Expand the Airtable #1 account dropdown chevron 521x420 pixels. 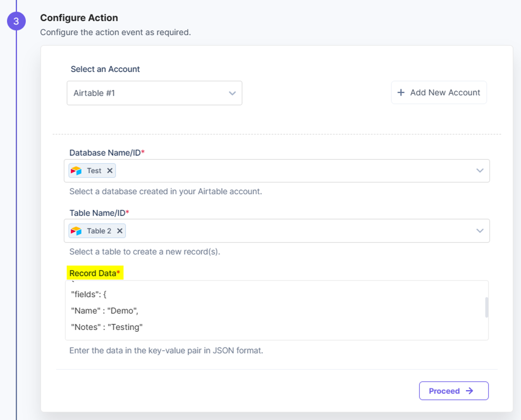pos(232,93)
